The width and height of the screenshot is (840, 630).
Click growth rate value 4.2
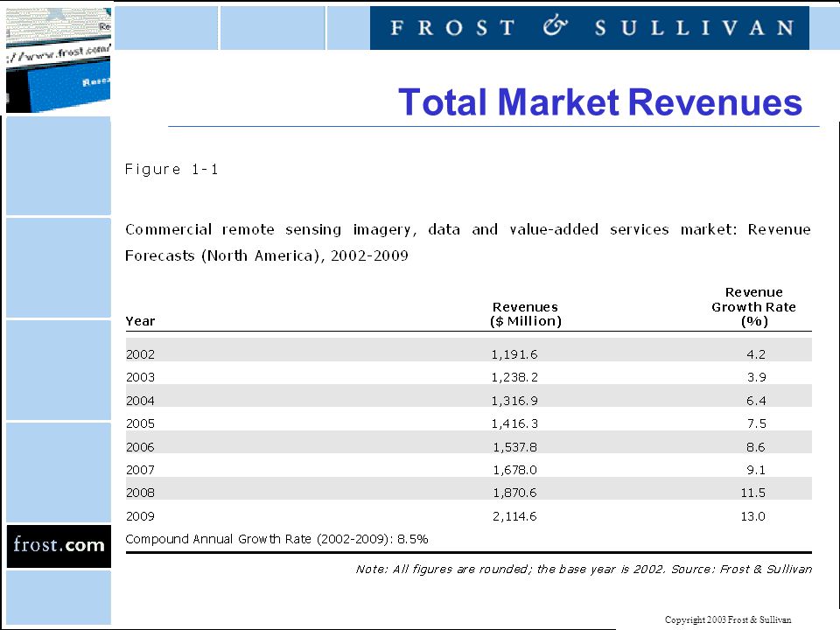pyautogui.click(x=756, y=354)
